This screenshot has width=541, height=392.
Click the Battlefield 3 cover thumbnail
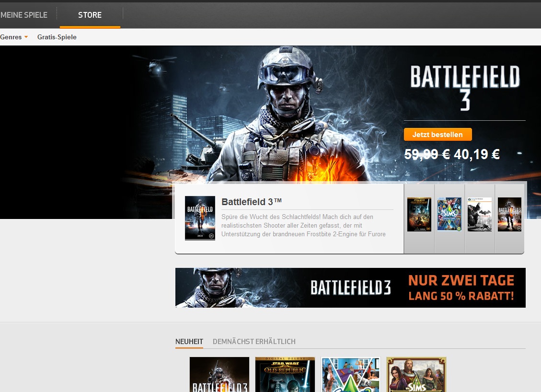200,218
